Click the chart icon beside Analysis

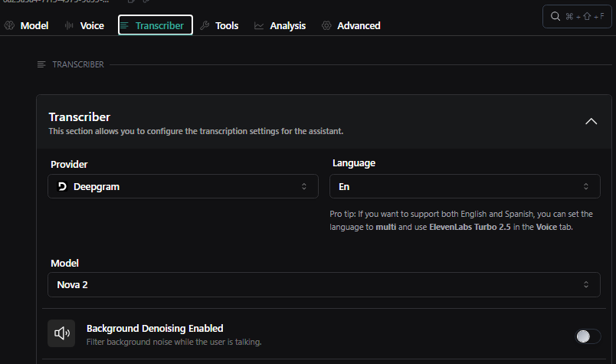tap(259, 25)
